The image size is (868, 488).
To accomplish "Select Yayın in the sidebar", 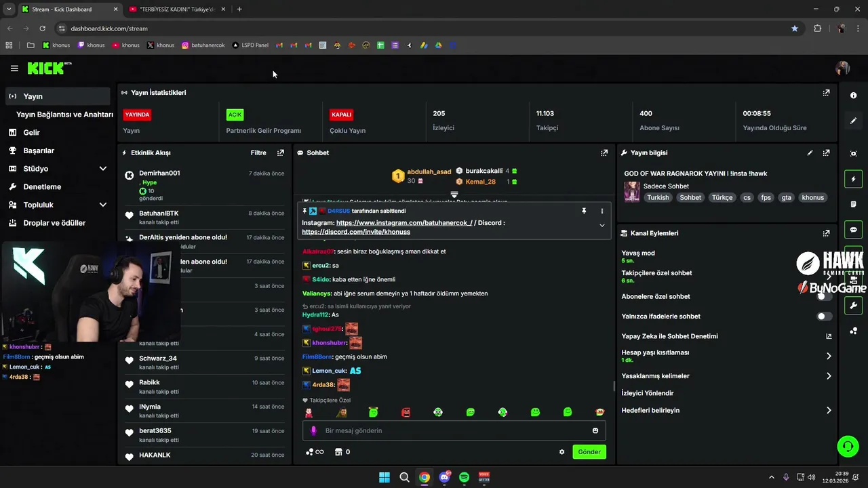I will click(58, 96).
